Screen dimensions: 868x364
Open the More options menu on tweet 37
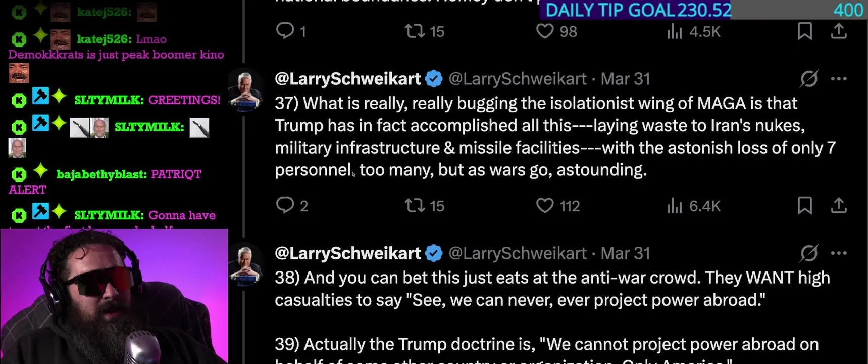(839, 79)
